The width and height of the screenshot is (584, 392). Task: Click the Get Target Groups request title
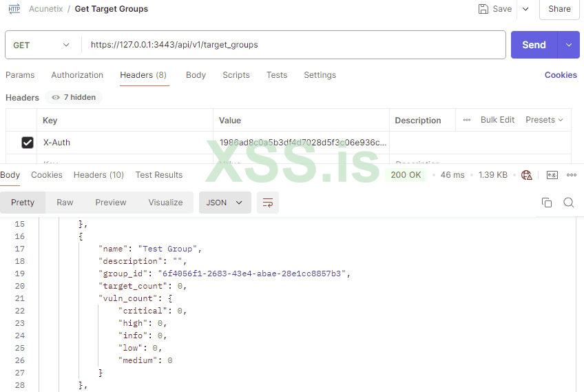pyautogui.click(x=112, y=9)
